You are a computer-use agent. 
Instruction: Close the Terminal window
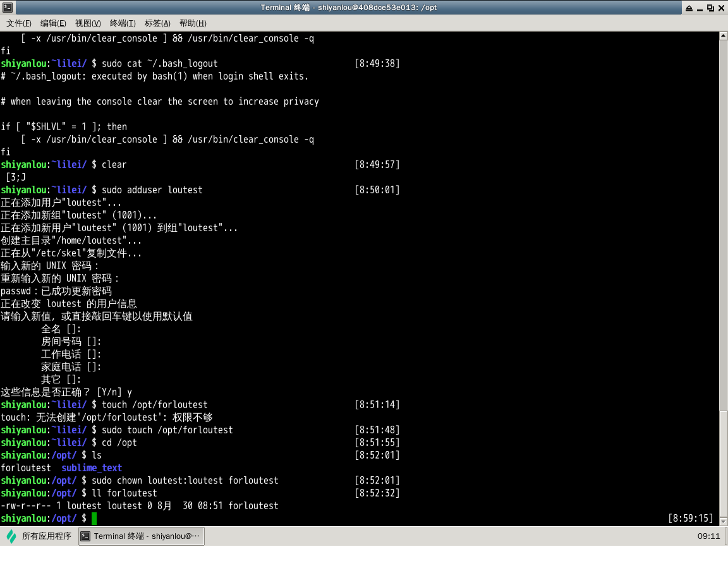[x=721, y=8]
